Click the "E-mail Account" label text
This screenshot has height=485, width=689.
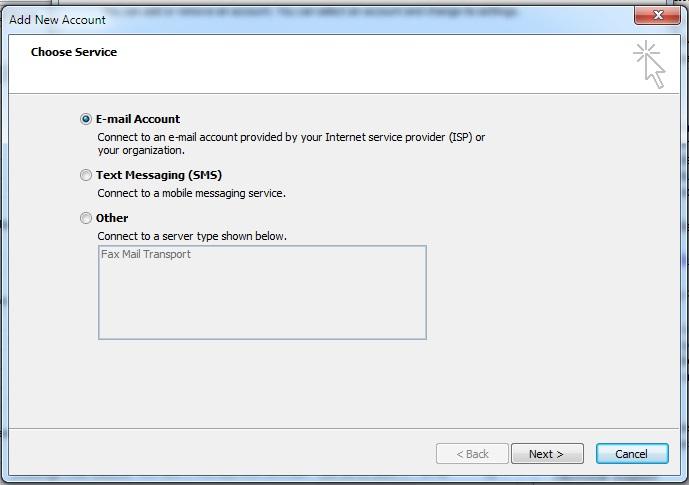[138, 119]
